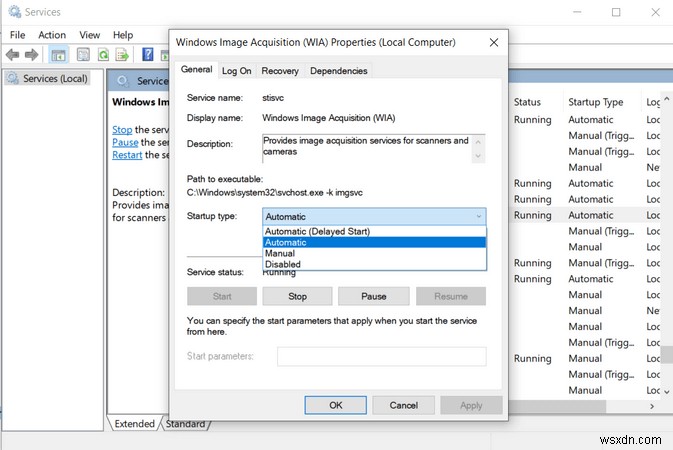Image resolution: width=673 pixels, height=450 pixels.
Task: Click the Stop service button
Action: pyautogui.click(x=297, y=296)
